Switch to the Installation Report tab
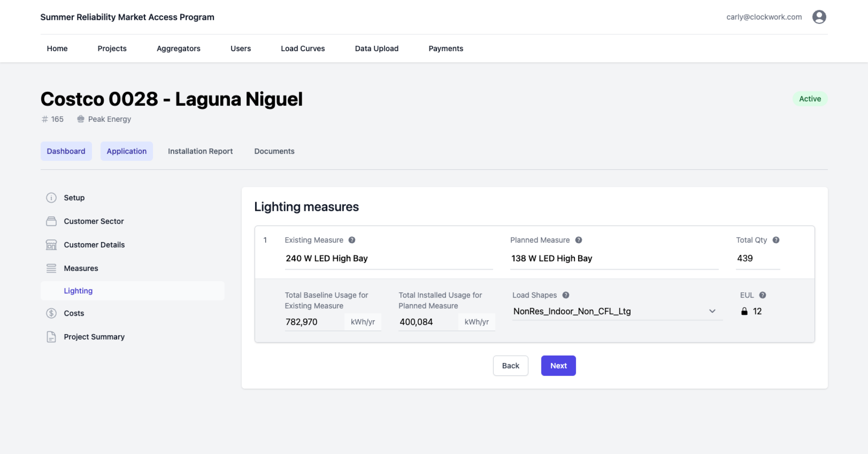The image size is (868, 454). [x=200, y=151]
